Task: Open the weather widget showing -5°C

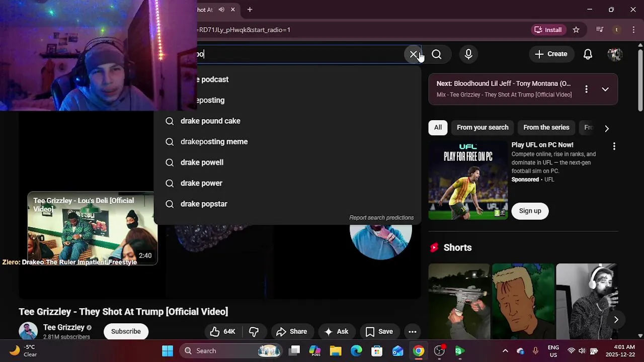Action: (23, 351)
